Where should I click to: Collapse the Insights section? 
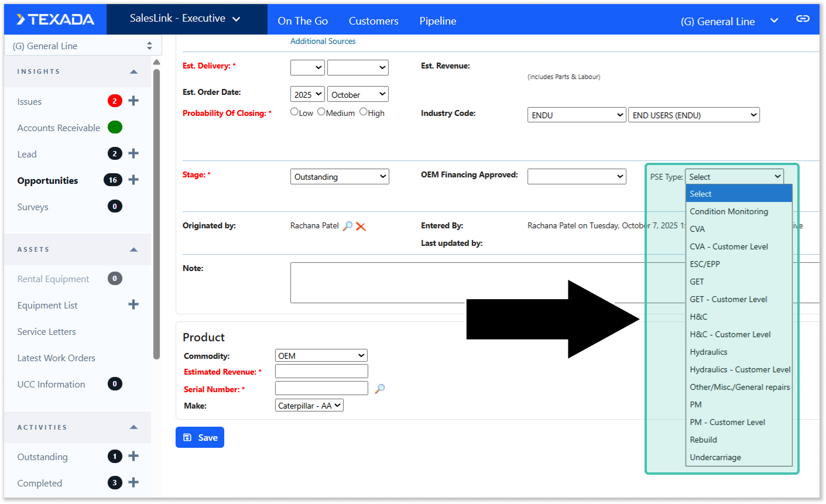tap(133, 71)
